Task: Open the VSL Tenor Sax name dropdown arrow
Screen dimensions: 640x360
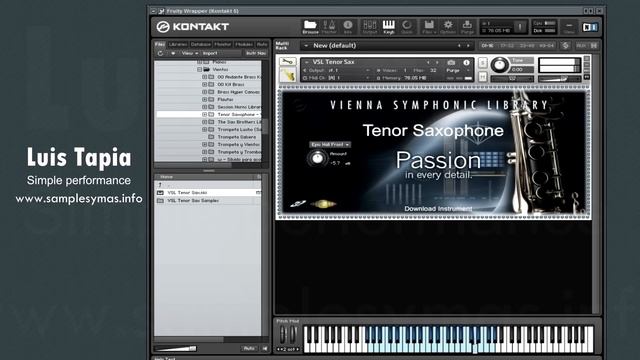Action: click(x=307, y=62)
